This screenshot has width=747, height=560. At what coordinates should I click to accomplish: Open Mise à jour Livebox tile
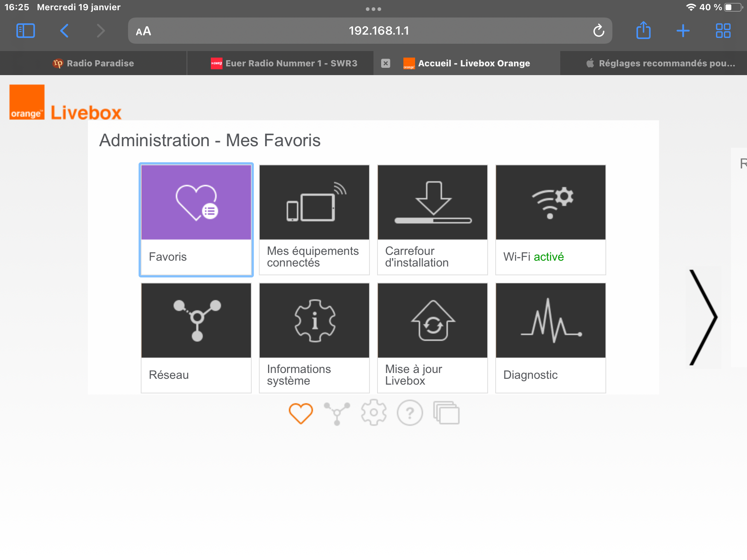pos(432,338)
